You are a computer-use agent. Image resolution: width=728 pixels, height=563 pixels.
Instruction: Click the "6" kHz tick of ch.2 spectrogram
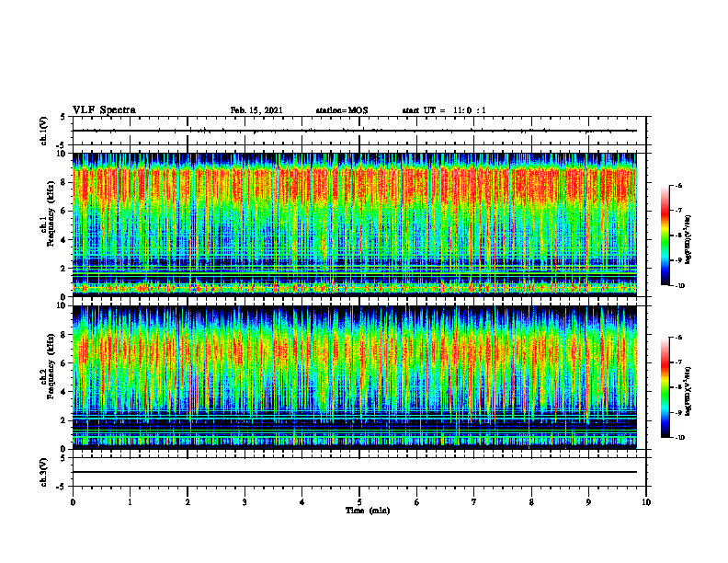(x=63, y=363)
